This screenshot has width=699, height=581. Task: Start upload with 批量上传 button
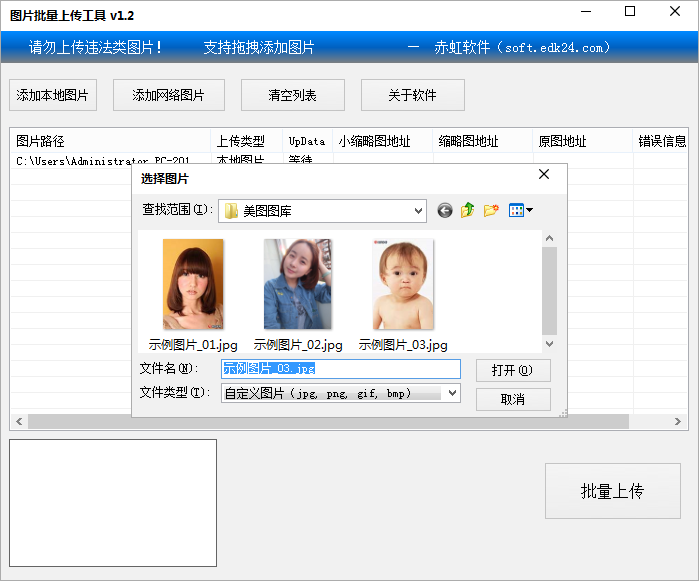[x=612, y=491]
